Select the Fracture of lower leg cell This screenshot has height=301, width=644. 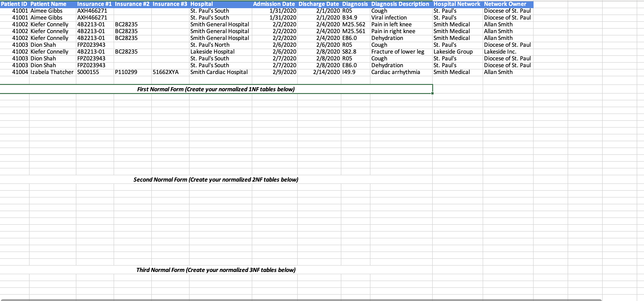pyautogui.click(x=398, y=52)
